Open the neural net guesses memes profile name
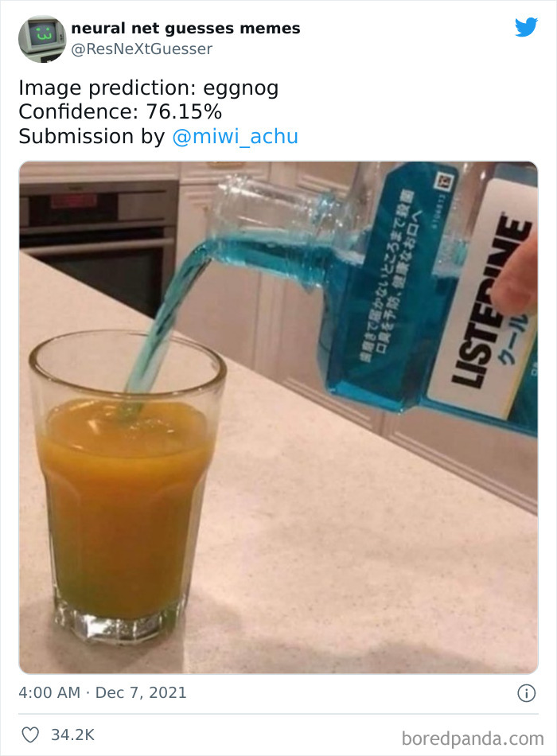The width and height of the screenshot is (557, 756). point(185,29)
